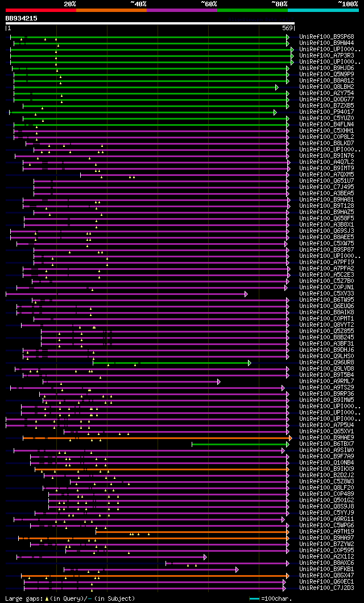364x603 pixels.
Task: Open hit UniRef100_A7P3R3
Action: (327, 55)
